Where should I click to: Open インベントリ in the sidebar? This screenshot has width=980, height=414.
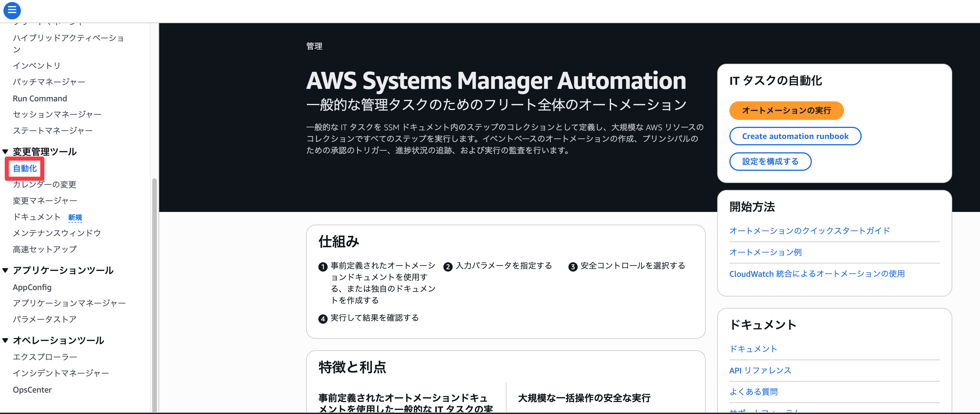[36, 66]
